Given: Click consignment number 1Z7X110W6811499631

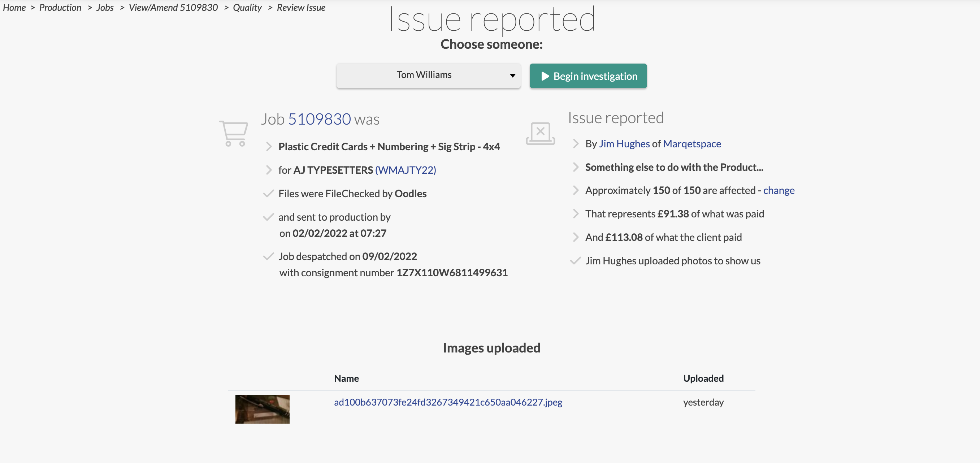Looking at the screenshot, I should 452,273.
